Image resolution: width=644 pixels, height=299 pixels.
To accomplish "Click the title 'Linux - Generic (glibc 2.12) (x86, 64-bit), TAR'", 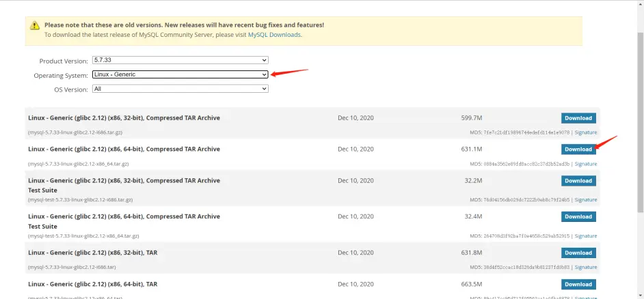I will tap(92, 284).
